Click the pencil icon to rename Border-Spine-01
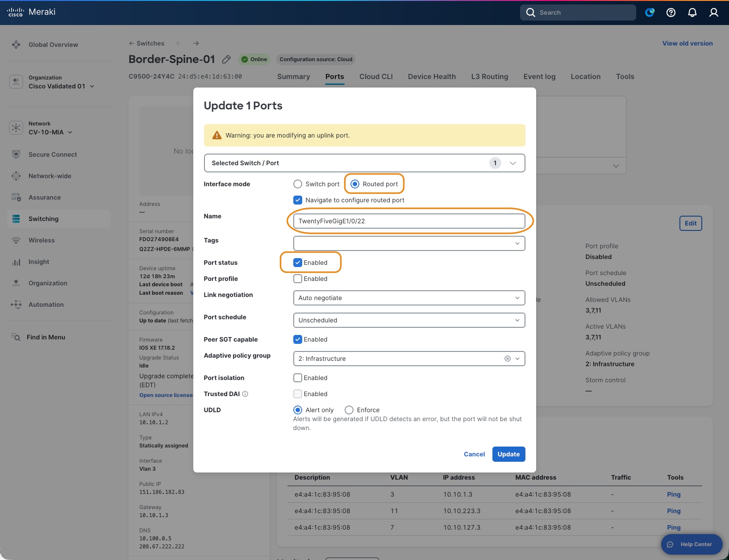This screenshot has height=560, width=729. pyautogui.click(x=226, y=59)
